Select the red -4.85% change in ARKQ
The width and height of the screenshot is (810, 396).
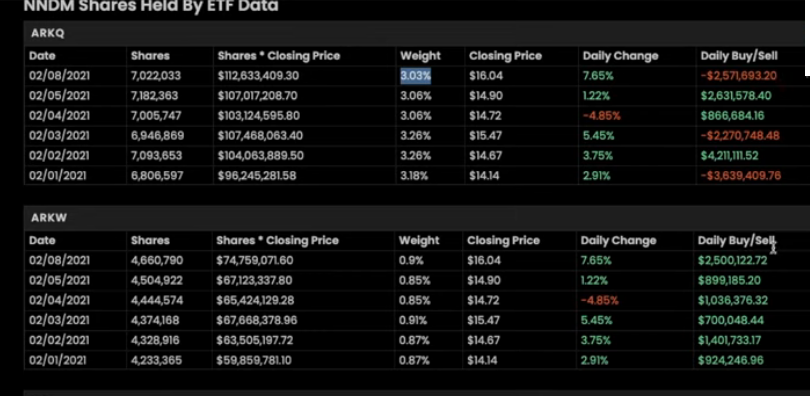point(601,116)
